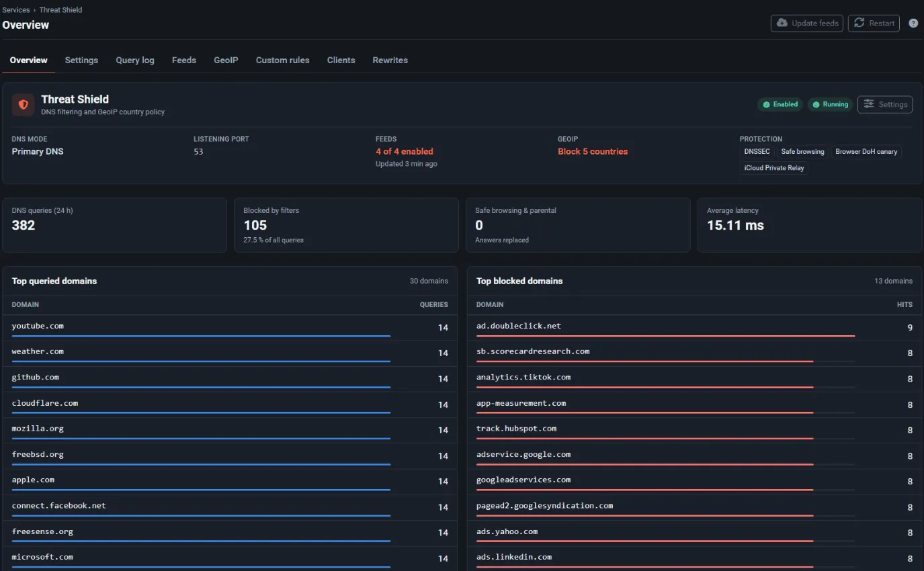Click ads.linkedin.com blocked domain
This screenshot has width=924, height=571.
tap(514, 557)
